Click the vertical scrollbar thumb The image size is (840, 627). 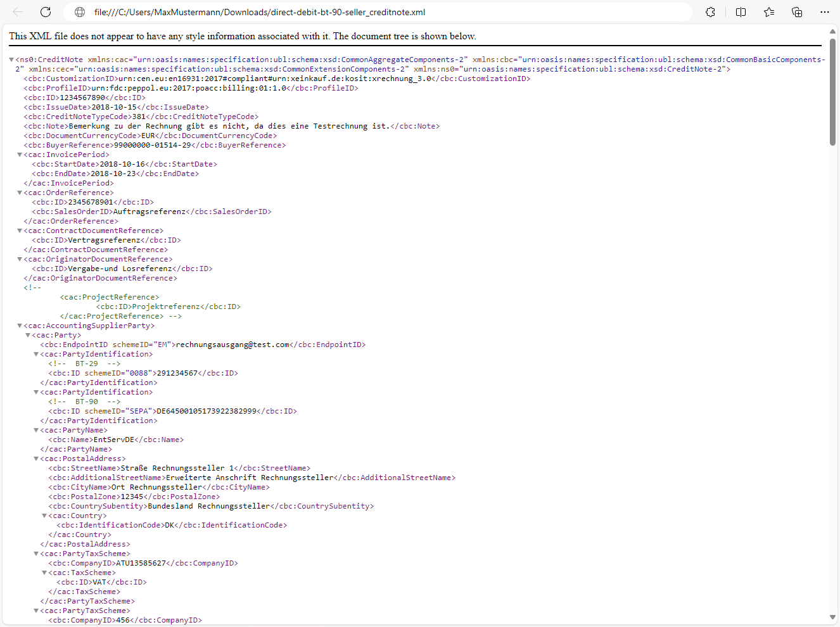(832, 91)
